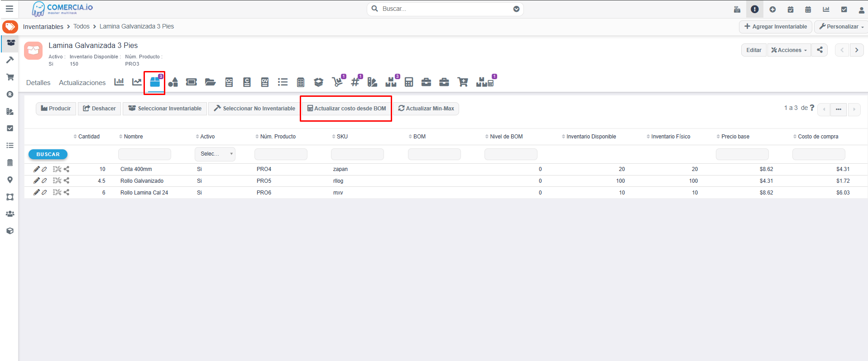Viewport: 868px width, 361px height.
Task: Focus the Buscar search field
Action: [446, 9]
